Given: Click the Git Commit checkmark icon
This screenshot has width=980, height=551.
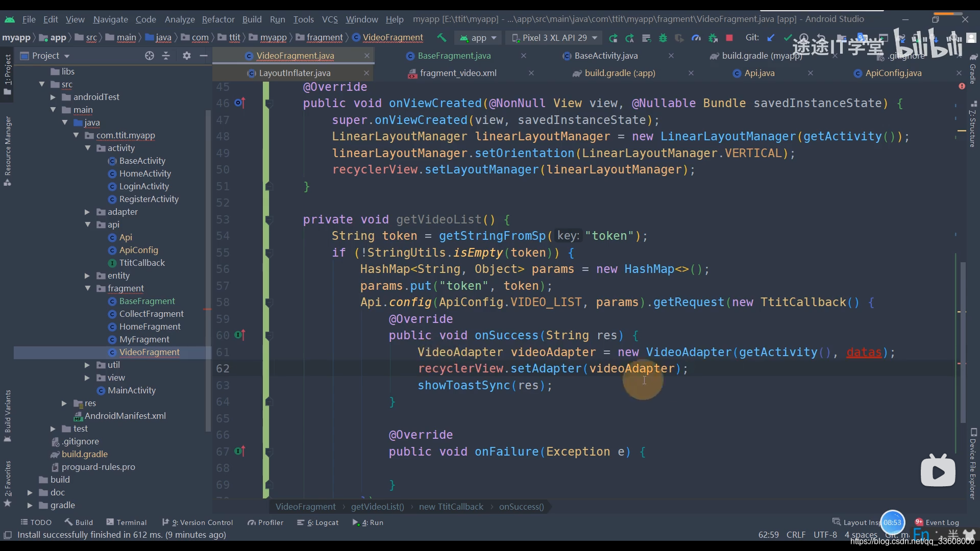Looking at the screenshot, I should (788, 38).
